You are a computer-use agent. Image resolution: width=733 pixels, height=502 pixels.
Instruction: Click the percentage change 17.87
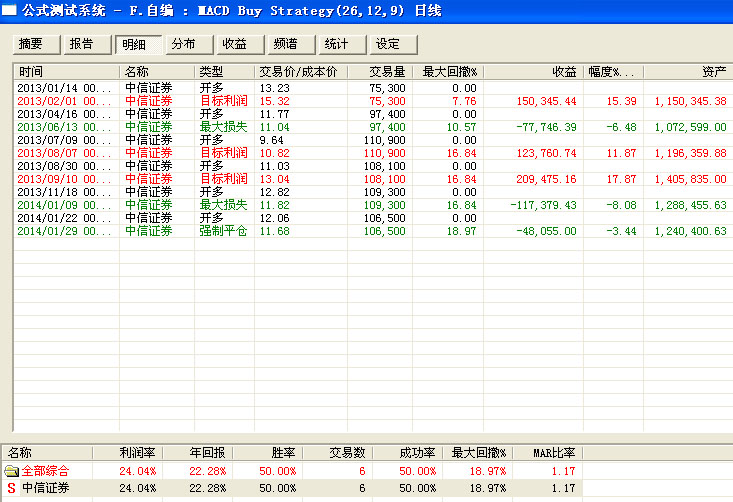coord(621,179)
